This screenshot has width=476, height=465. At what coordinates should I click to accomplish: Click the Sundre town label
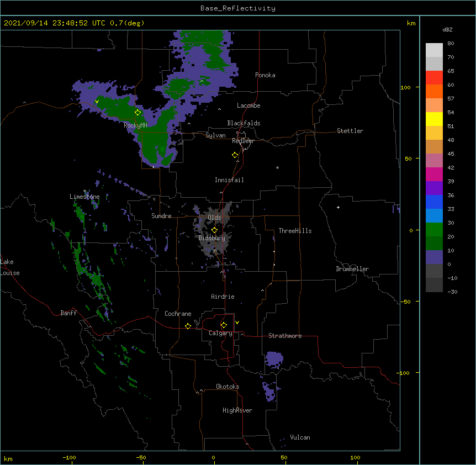[161, 216]
